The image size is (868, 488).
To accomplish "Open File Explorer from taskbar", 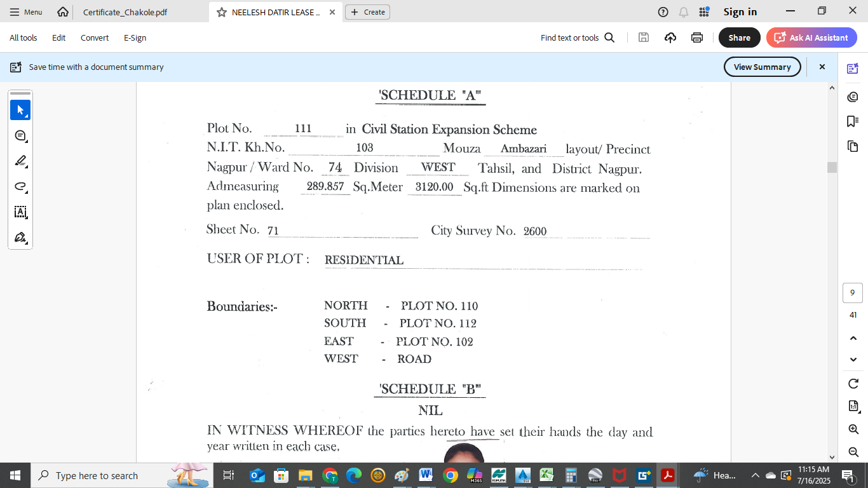I will pos(306,475).
